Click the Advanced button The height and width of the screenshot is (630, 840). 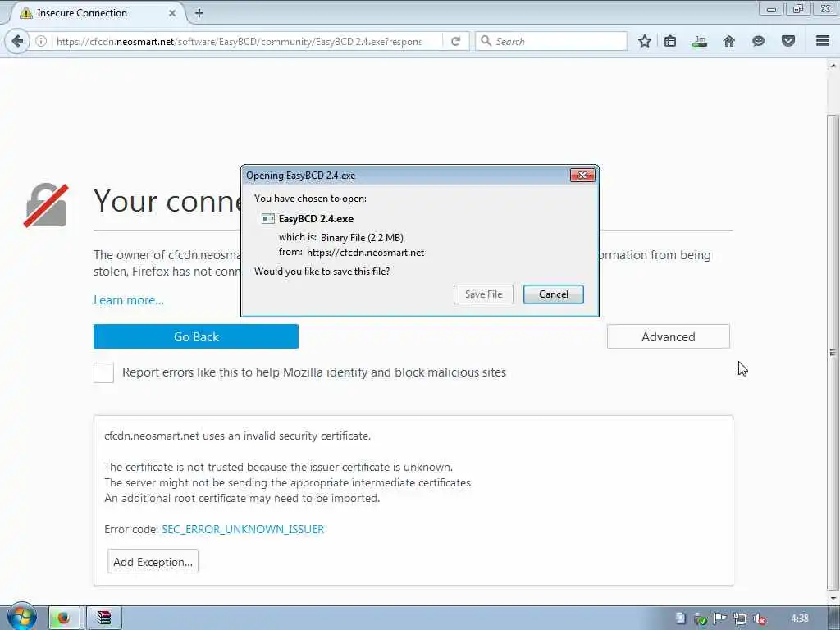pyautogui.click(x=668, y=336)
